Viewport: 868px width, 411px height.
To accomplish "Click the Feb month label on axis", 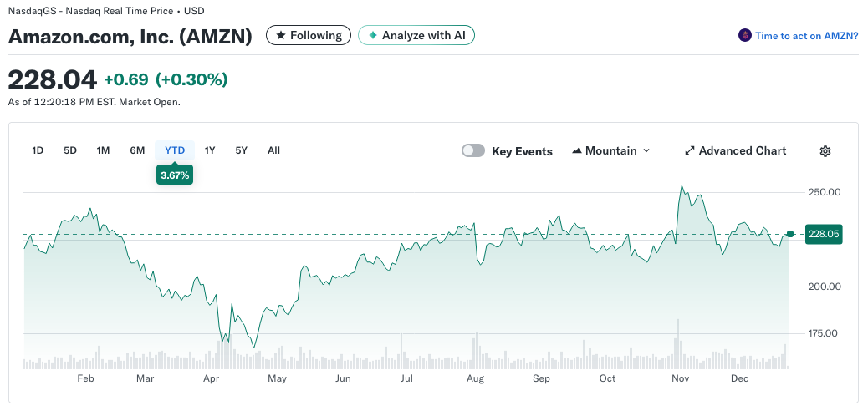I will click(x=86, y=378).
